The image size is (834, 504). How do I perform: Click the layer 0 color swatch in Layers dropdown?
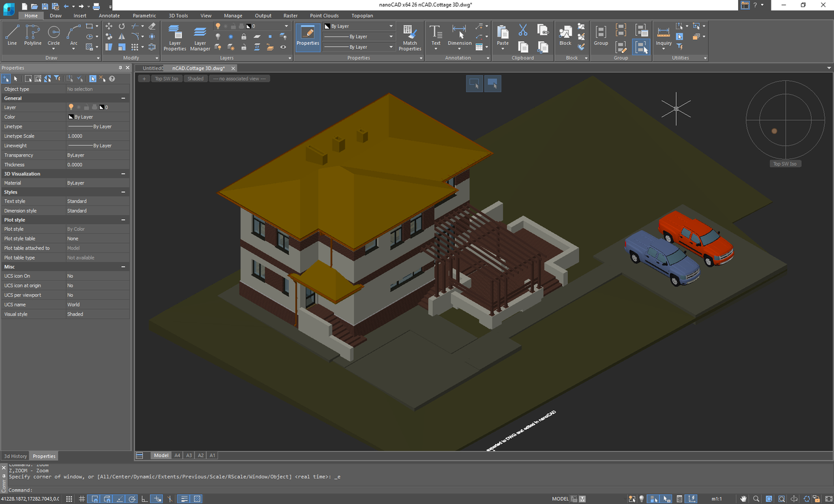(248, 26)
